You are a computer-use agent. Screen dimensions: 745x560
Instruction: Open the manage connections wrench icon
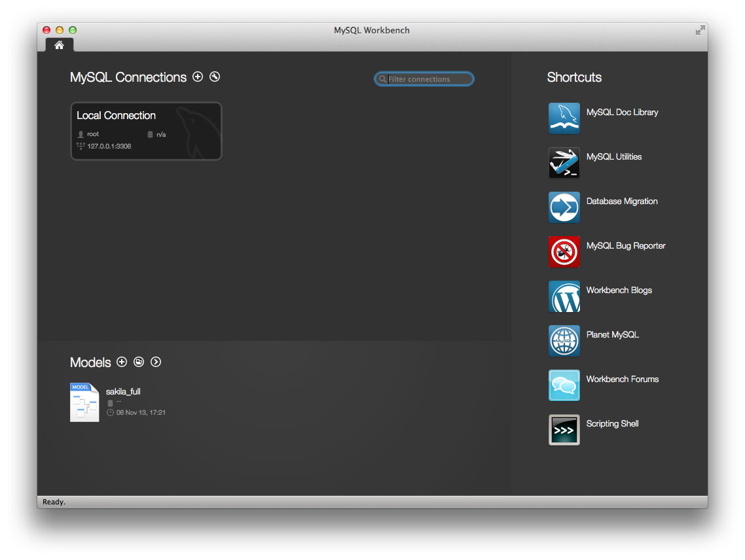[215, 77]
